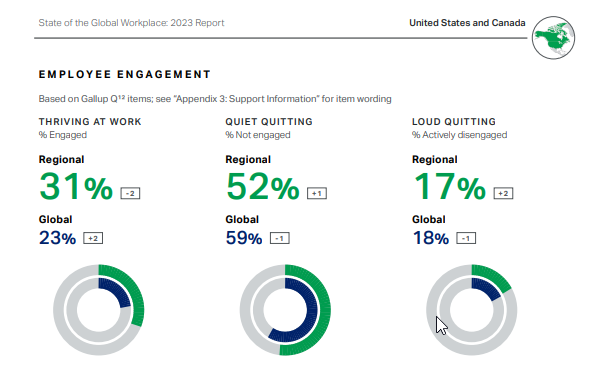
Task: Click the +2 badge next to Global 23%
Action: point(93,238)
